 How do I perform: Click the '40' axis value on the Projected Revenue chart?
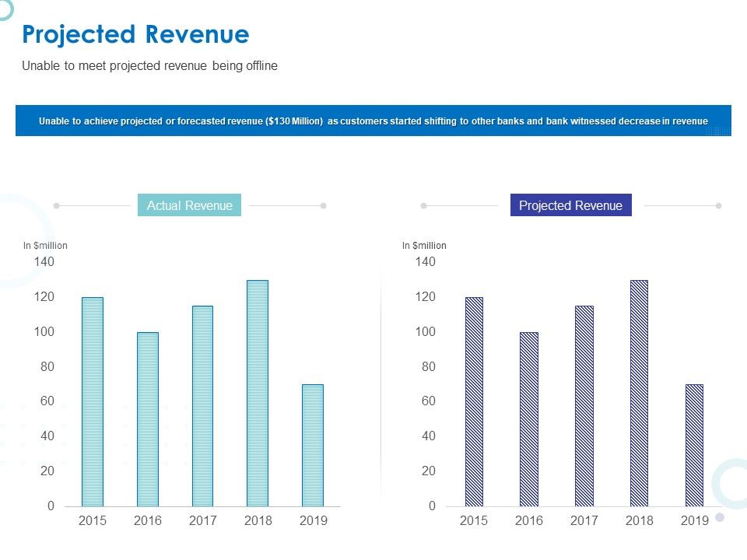pos(428,436)
